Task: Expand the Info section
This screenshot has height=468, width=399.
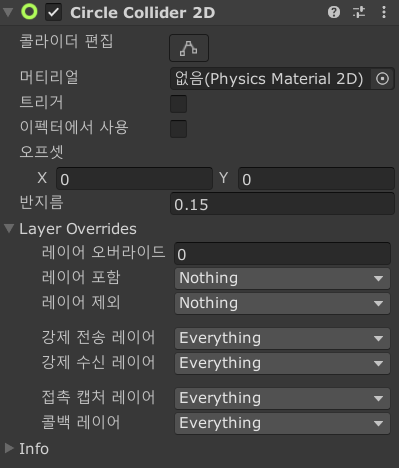Action: pos(9,448)
